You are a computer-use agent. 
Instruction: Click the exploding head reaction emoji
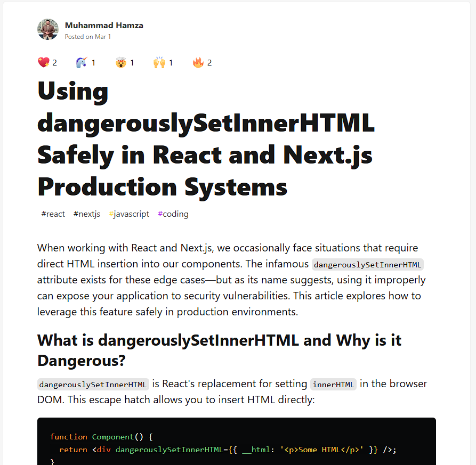click(121, 63)
